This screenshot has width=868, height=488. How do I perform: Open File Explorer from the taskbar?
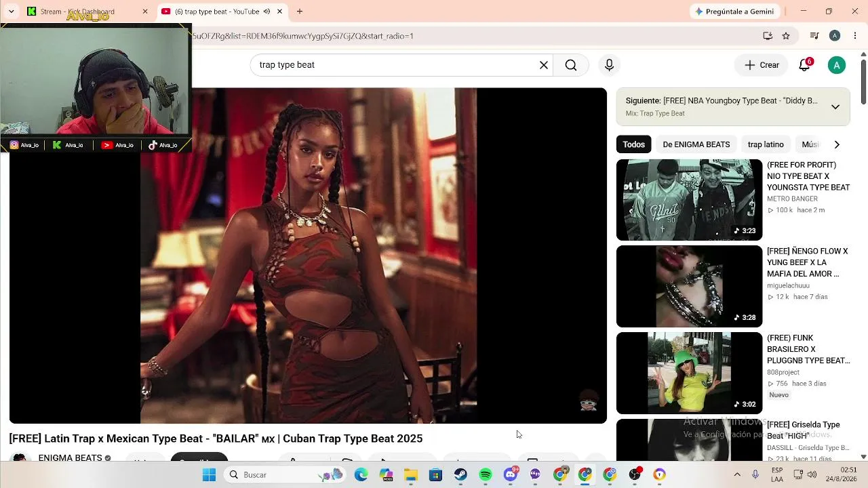tap(410, 474)
